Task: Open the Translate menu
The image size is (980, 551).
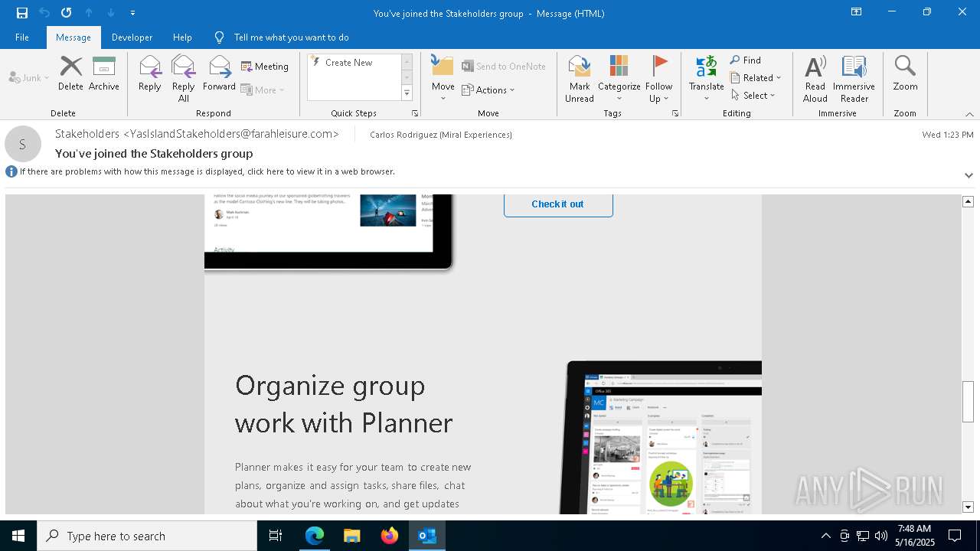Action: click(706, 79)
